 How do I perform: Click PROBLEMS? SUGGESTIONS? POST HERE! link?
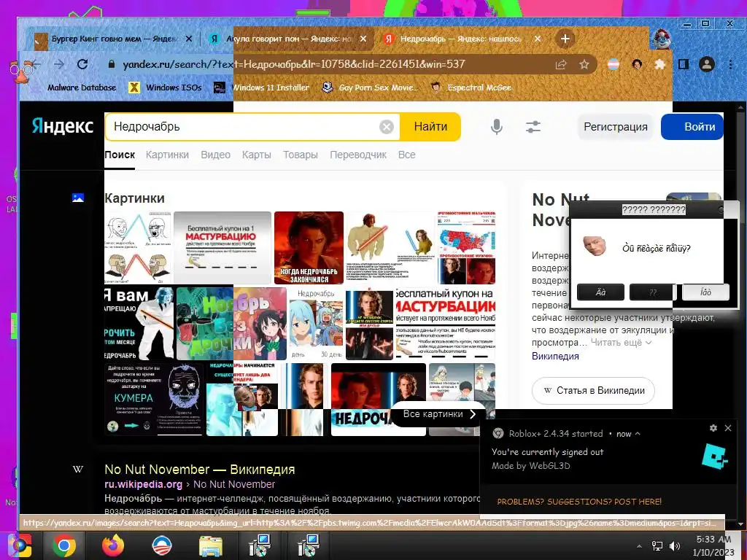tap(579, 502)
